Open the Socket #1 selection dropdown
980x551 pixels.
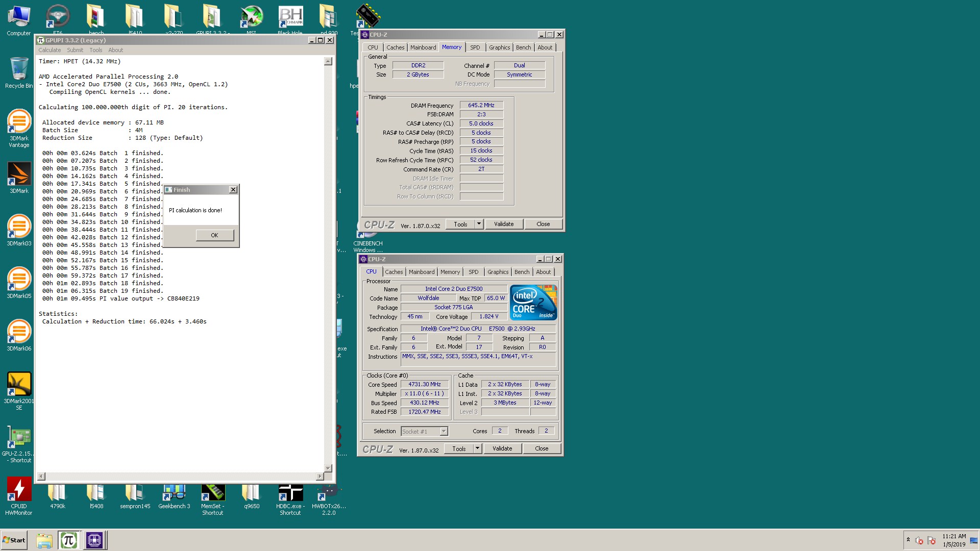tap(424, 431)
